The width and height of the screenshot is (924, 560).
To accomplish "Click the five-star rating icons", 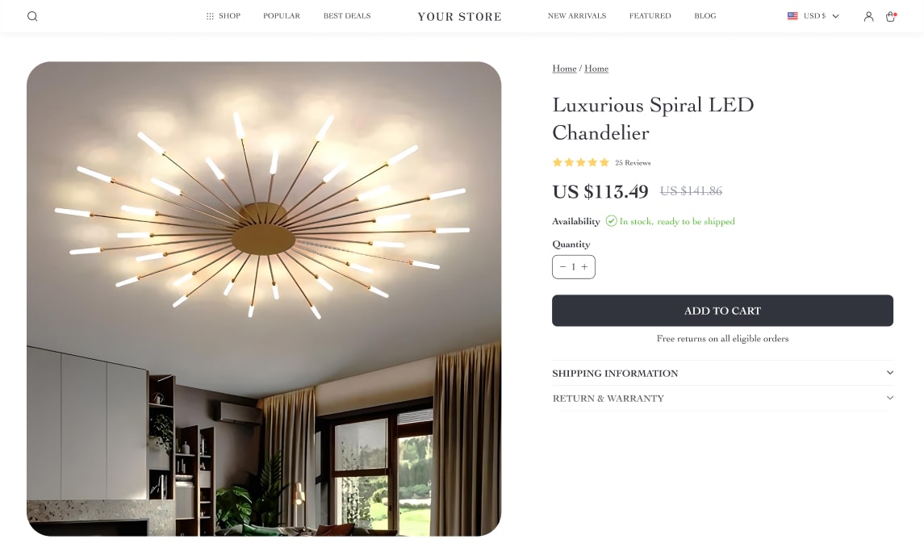I will (580, 163).
